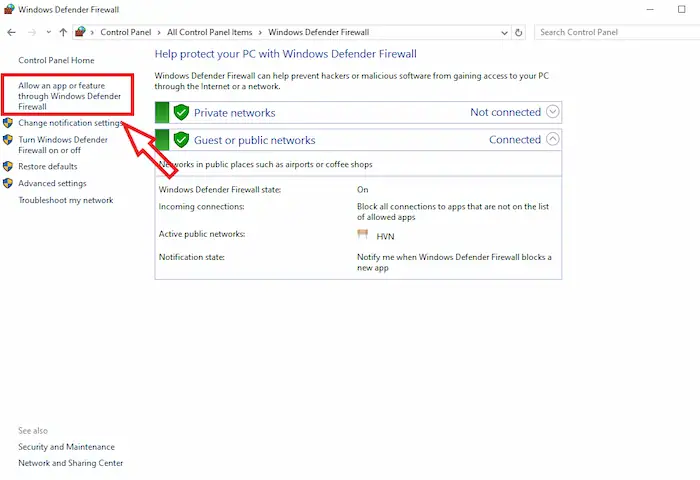Screen dimensions: 700x480
Task: Click the Incoming connections label
Action: click(x=201, y=207)
